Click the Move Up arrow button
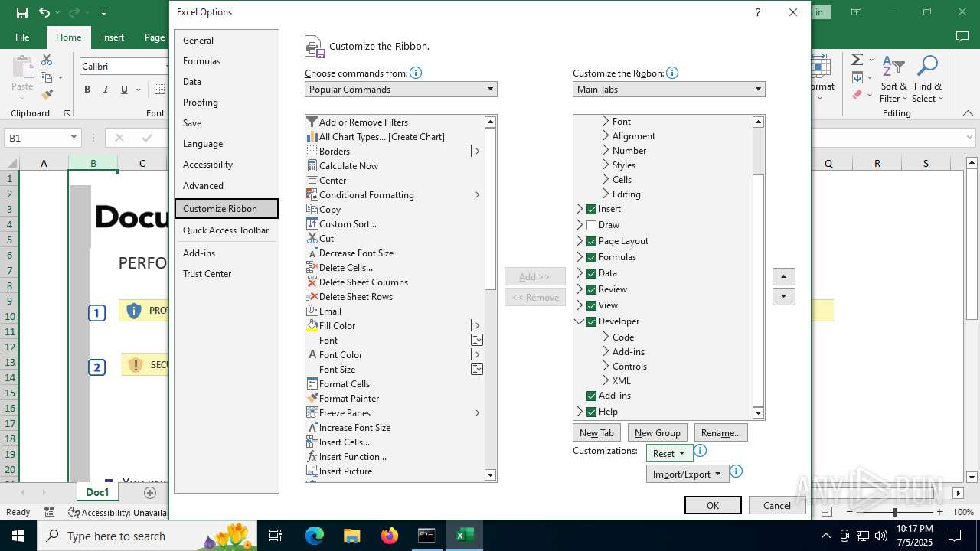 pyautogui.click(x=783, y=276)
